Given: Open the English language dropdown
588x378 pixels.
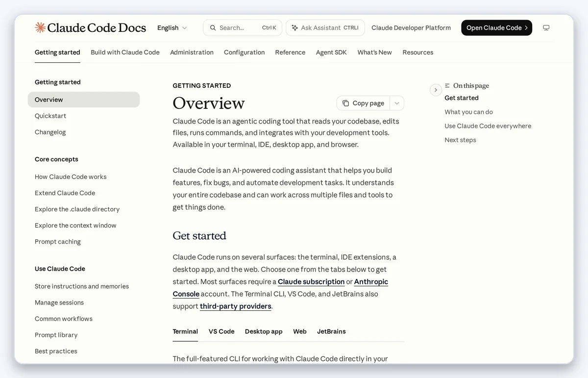Looking at the screenshot, I should click(x=172, y=28).
